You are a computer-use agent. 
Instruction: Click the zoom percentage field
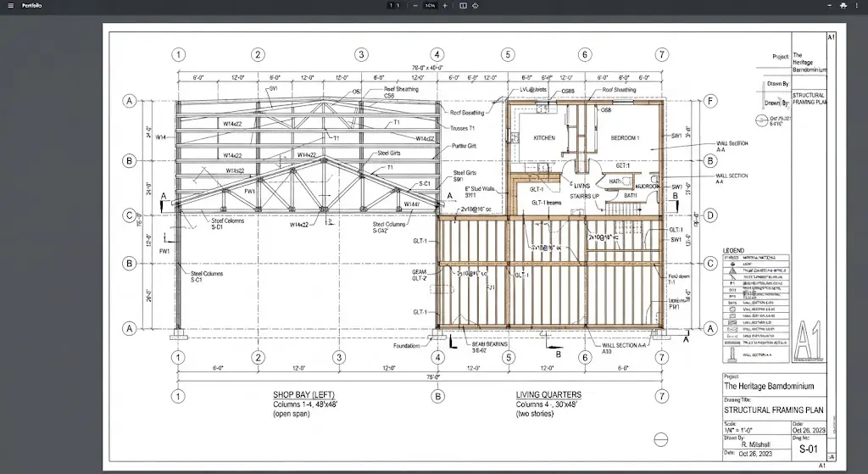coord(430,6)
